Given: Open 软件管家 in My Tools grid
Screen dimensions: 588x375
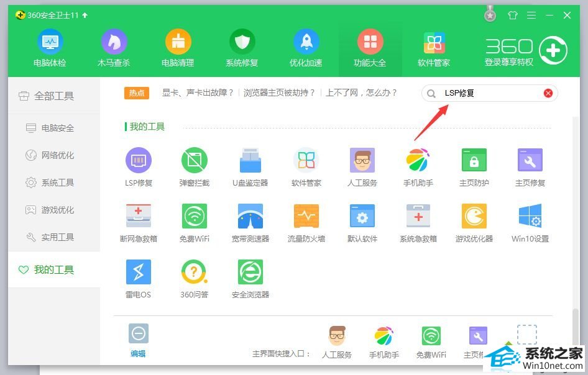Looking at the screenshot, I should (306, 167).
